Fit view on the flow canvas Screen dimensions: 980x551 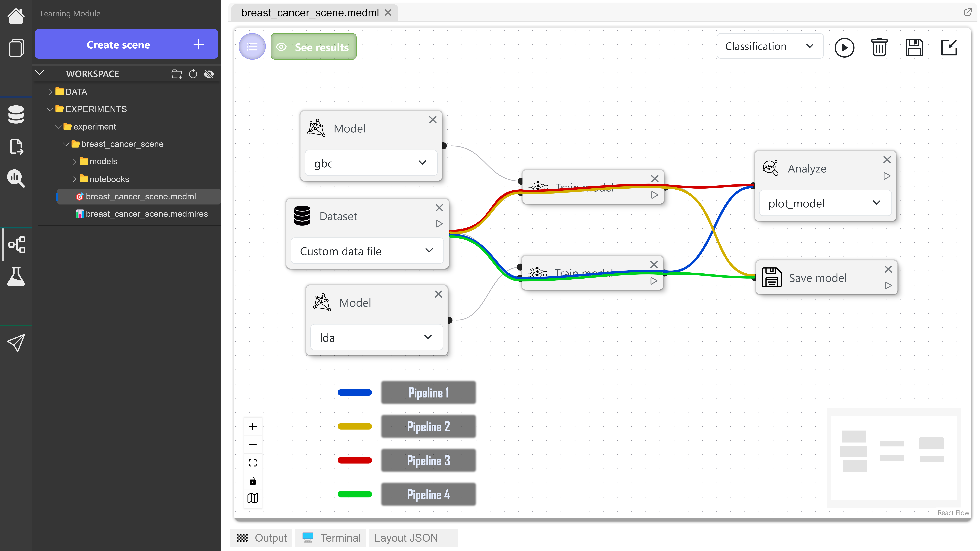[x=253, y=463]
